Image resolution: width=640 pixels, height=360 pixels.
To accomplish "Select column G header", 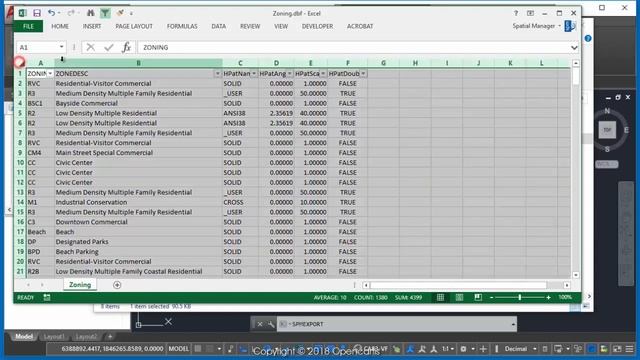I will tap(383, 63).
